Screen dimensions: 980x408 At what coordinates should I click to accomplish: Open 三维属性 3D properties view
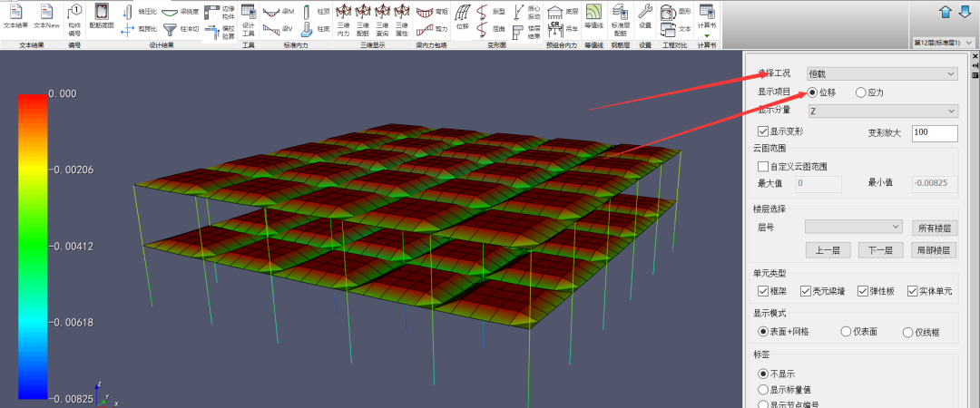point(402,20)
